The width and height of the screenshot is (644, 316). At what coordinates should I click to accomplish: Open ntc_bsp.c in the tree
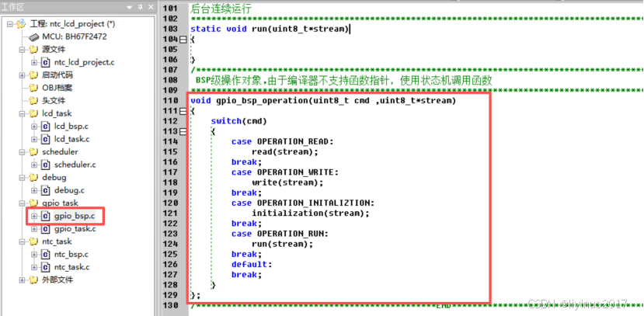71,255
